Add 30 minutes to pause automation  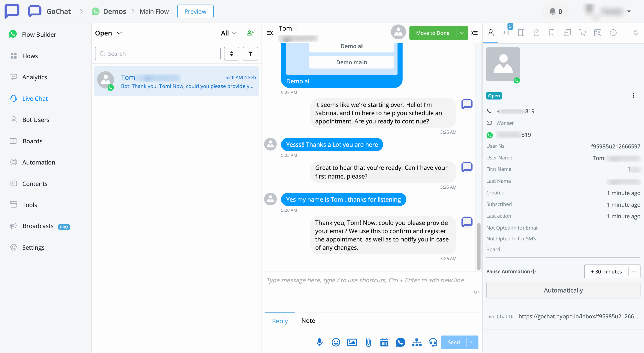tap(606, 272)
